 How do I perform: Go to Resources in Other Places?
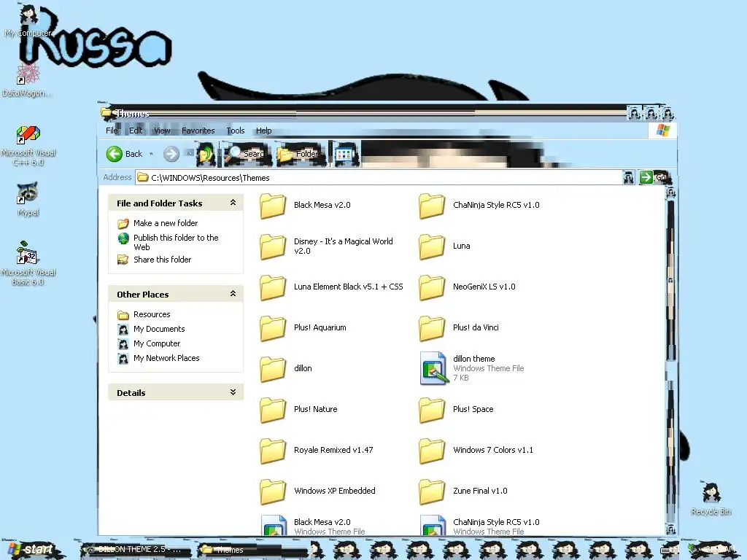[x=152, y=314]
